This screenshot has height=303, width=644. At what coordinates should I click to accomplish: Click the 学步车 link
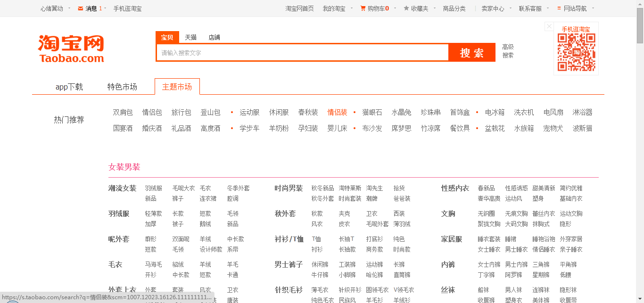tap(249, 128)
